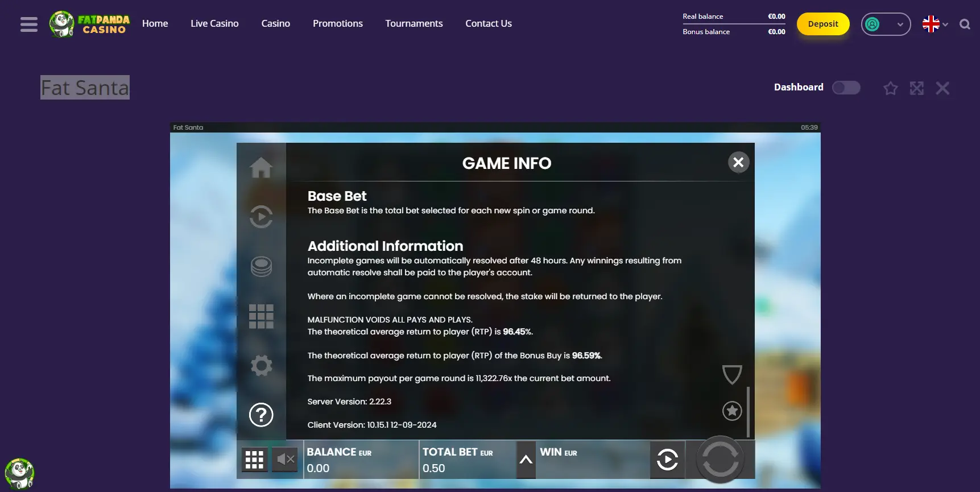This screenshot has width=980, height=492.
Task: Open game settings gear in the sidebar
Action: point(261,365)
